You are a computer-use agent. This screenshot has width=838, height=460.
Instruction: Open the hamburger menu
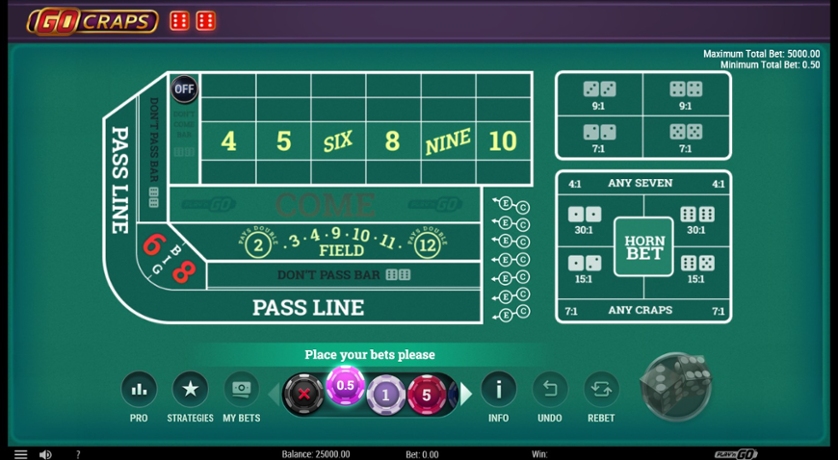(20, 454)
